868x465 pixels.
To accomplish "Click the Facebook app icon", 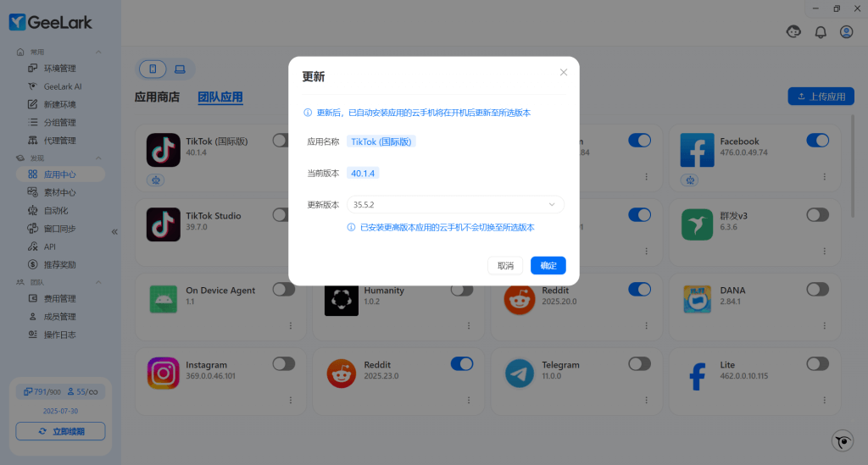I will tap(697, 150).
